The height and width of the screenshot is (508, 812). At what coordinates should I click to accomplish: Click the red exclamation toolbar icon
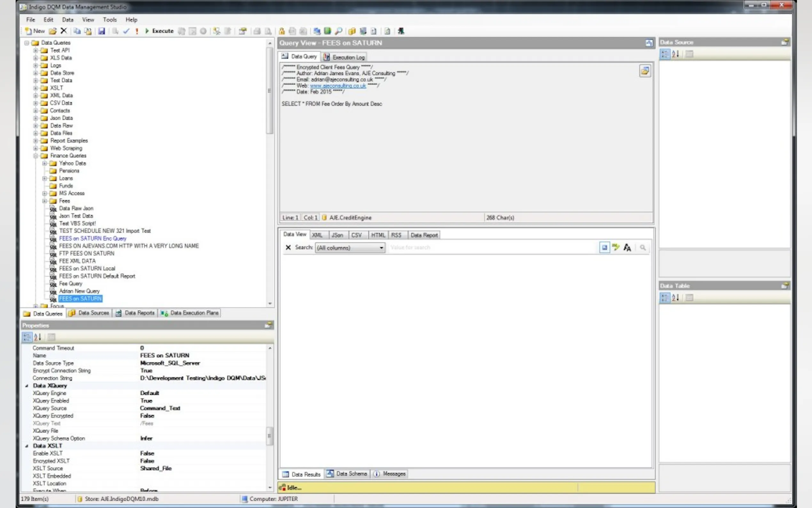point(137,31)
